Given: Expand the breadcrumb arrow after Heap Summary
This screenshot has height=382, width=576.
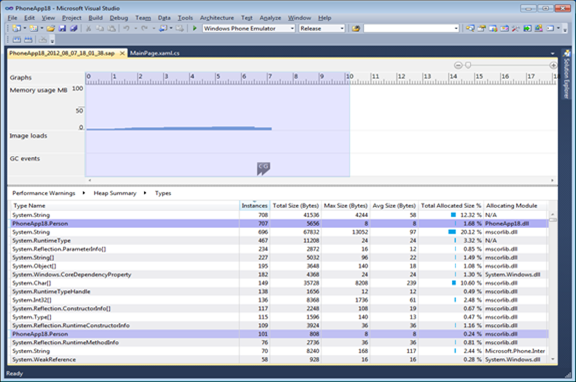Looking at the screenshot, I should [x=145, y=193].
